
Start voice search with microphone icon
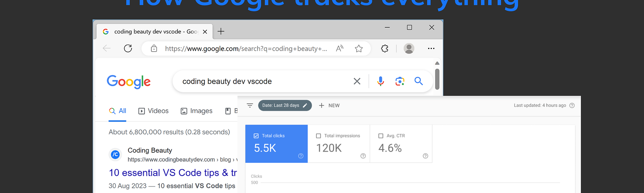coord(380,81)
